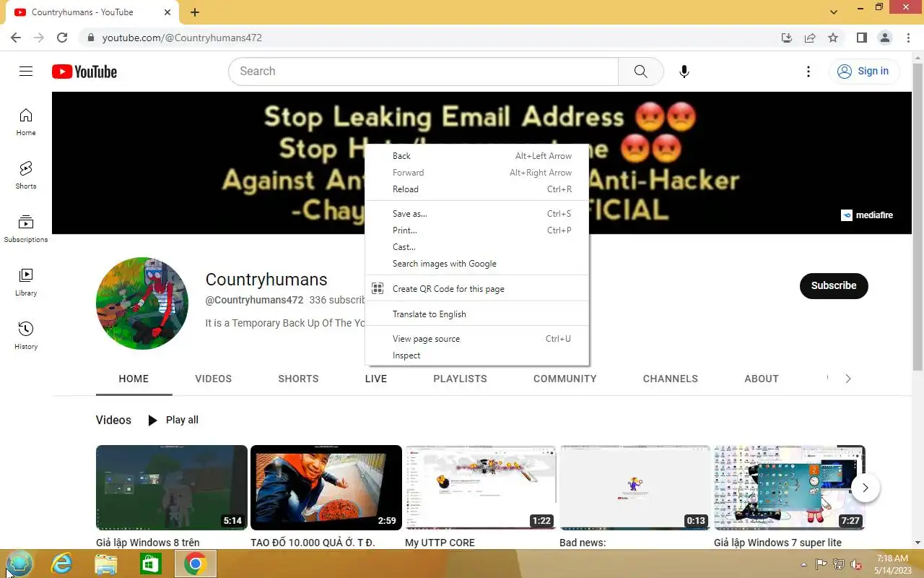The image size is (924, 578).
Task: Choose Search images with Google
Action: point(477,264)
